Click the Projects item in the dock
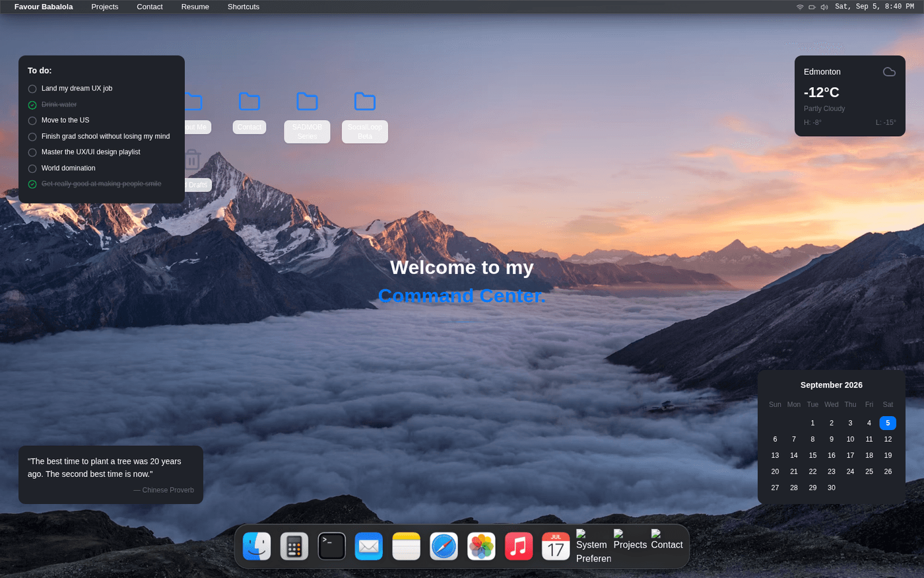The height and width of the screenshot is (578, 924). (630, 540)
